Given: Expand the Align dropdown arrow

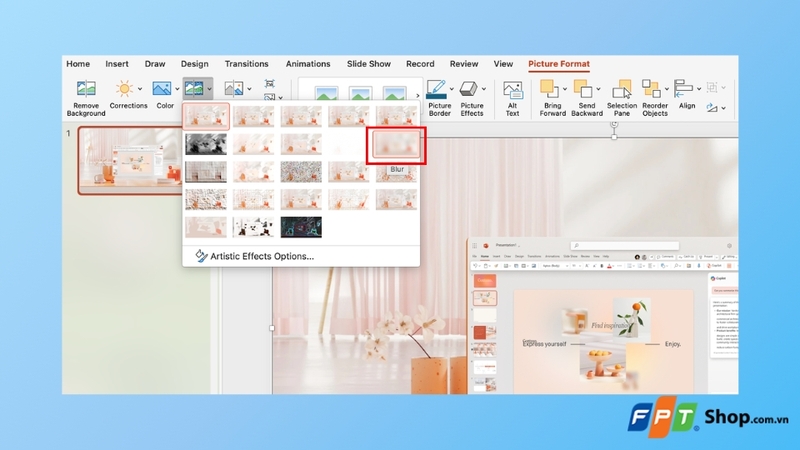Looking at the screenshot, I should (699, 89).
